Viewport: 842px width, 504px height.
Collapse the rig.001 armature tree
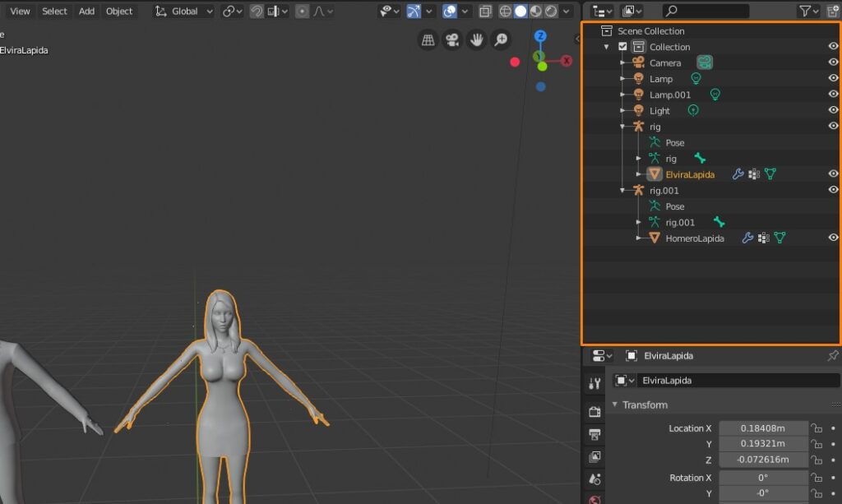coord(622,191)
